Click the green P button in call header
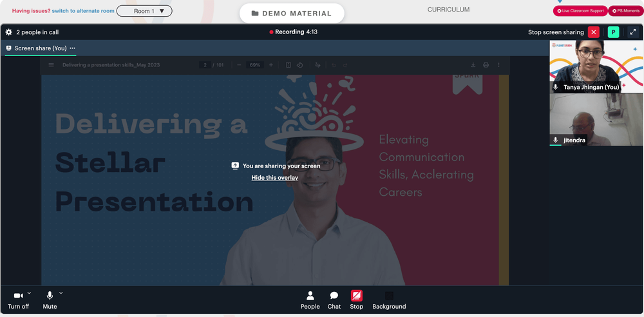 (x=613, y=32)
